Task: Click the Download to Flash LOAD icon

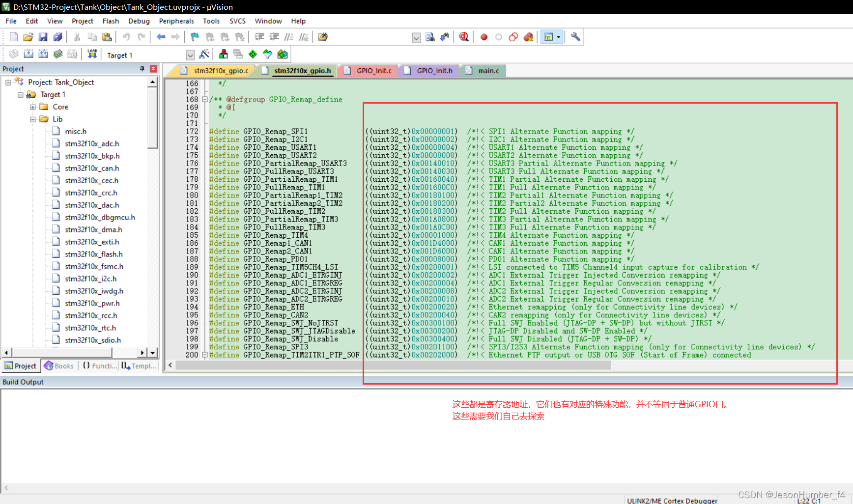Action: pyautogui.click(x=92, y=54)
